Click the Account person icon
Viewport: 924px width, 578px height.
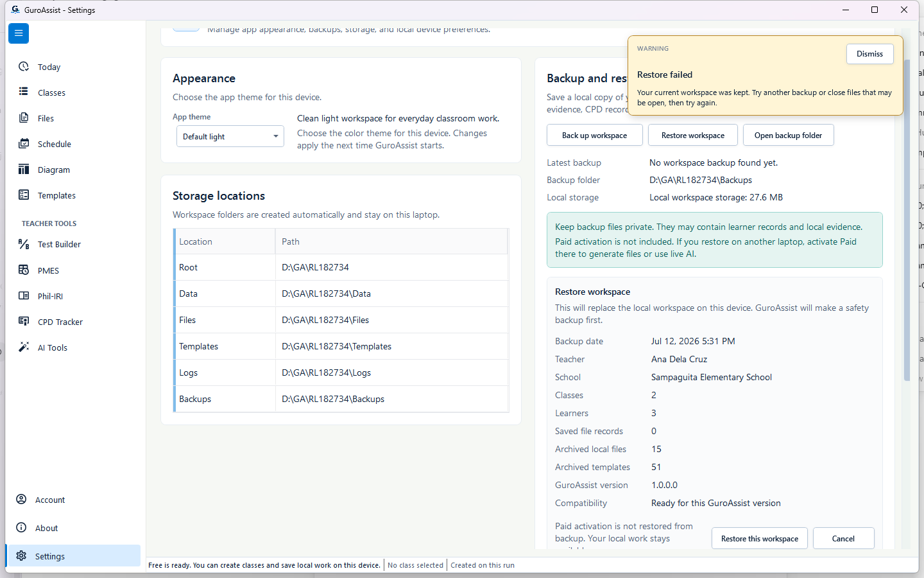pyautogui.click(x=21, y=500)
